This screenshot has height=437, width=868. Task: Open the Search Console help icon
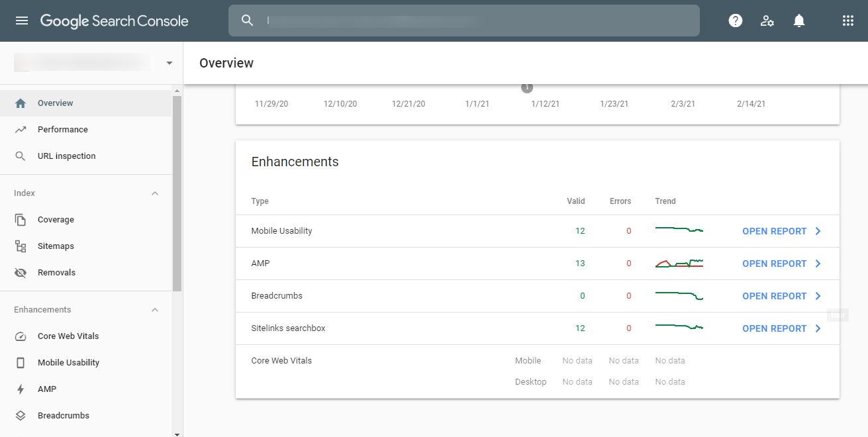pyautogui.click(x=735, y=21)
